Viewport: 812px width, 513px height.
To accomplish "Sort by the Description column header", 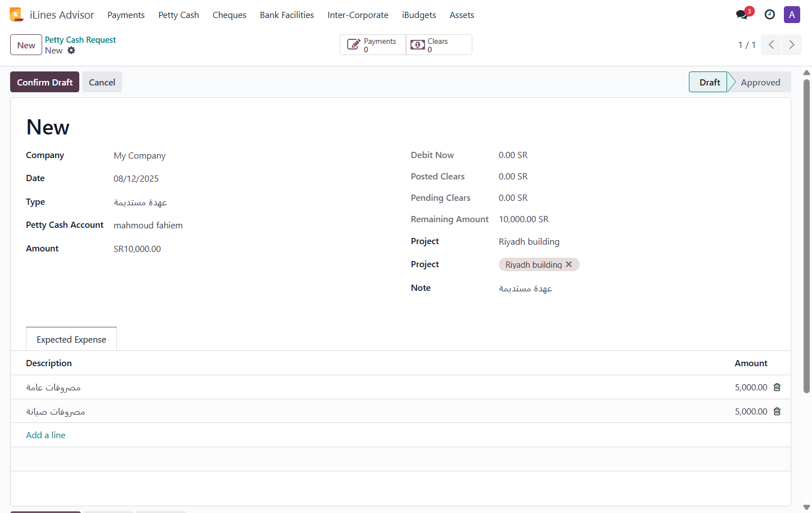I will click(49, 363).
